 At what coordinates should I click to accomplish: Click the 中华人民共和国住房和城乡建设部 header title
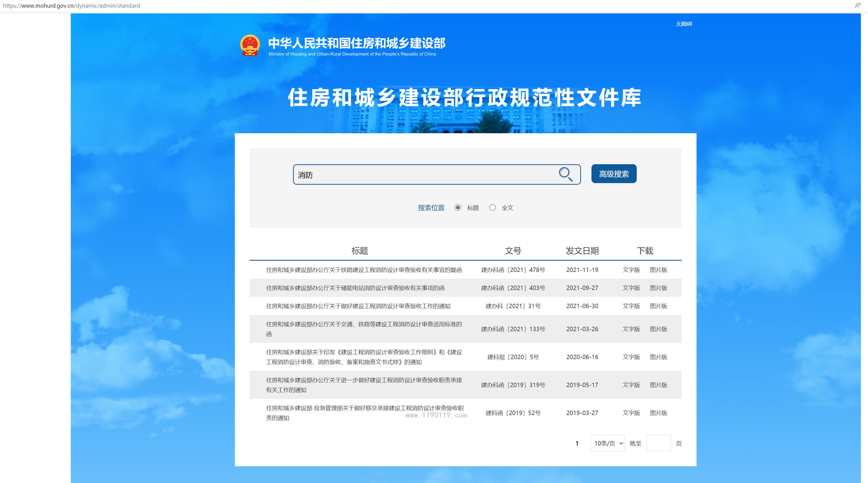357,43
